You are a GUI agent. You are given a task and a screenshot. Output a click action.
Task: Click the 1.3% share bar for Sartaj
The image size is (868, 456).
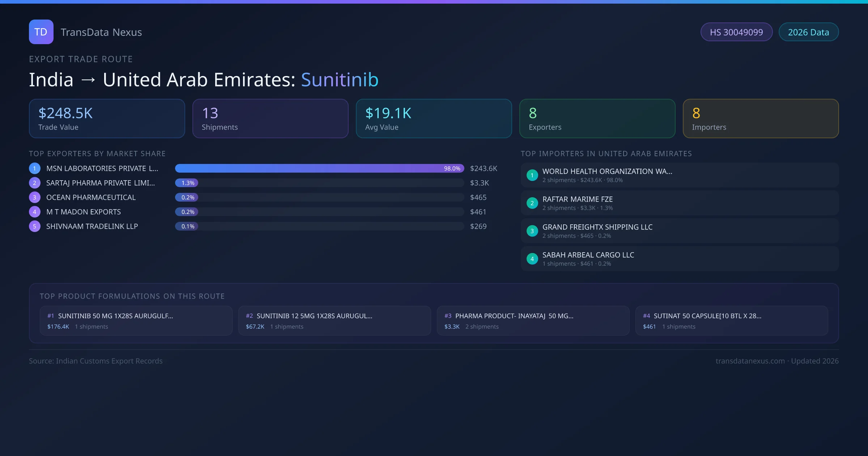(x=187, y=183)
